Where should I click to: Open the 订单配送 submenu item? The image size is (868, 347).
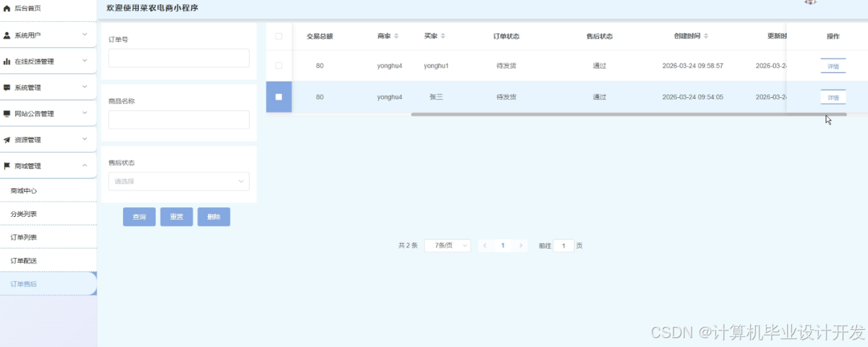48,261
